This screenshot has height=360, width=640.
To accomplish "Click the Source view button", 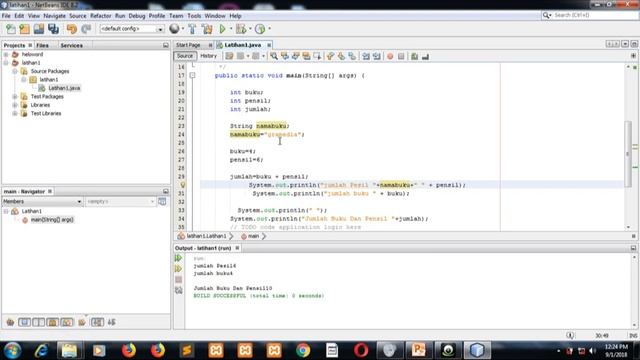I will coord(184,56).
